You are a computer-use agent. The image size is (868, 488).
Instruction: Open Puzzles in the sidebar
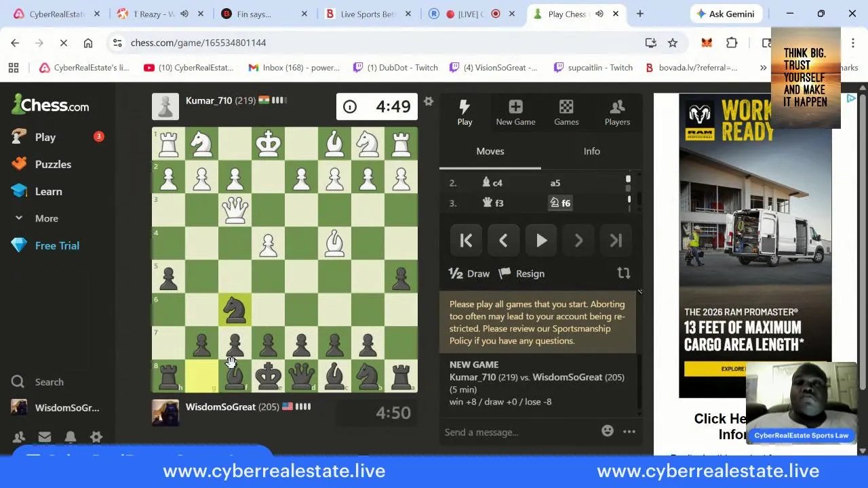(53, 164)
